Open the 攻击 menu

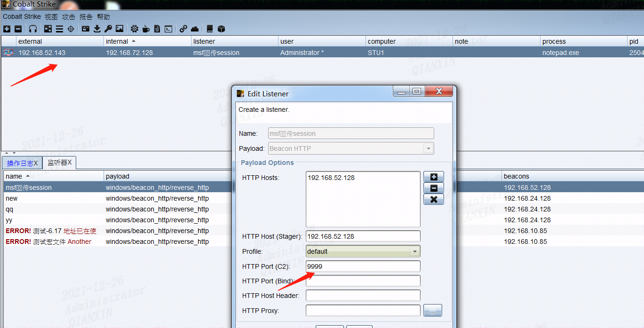[69, 16]
